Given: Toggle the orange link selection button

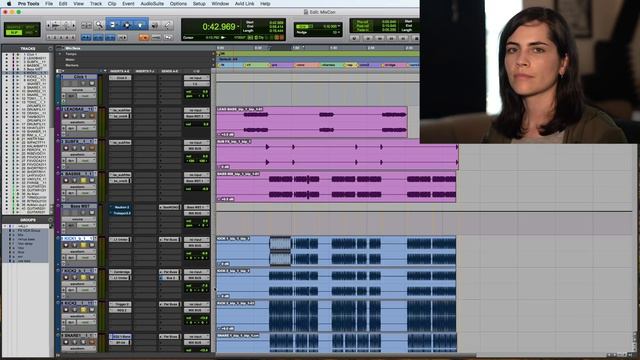Looking at the screenshot, I should tap(144, 38).
